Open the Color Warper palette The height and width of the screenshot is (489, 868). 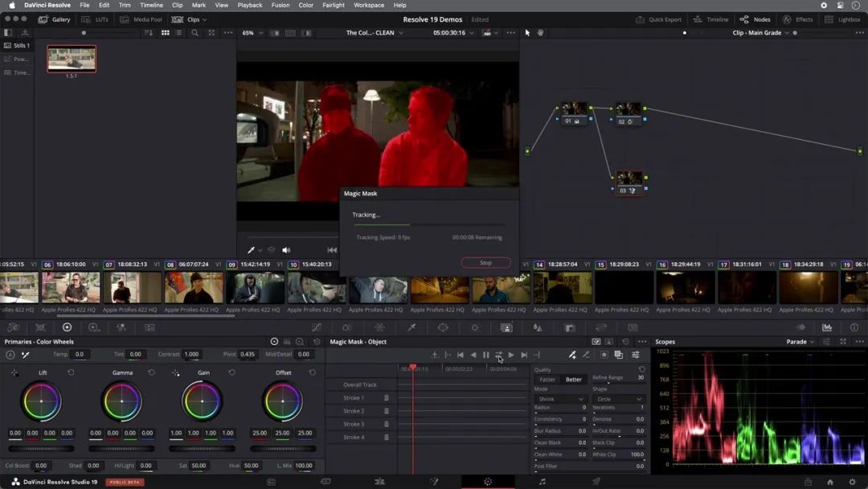[x=379, y=328]
